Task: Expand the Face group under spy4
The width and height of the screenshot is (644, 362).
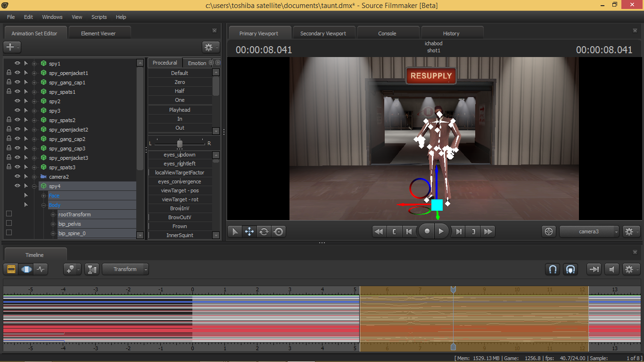Action: tap(44, 196)
